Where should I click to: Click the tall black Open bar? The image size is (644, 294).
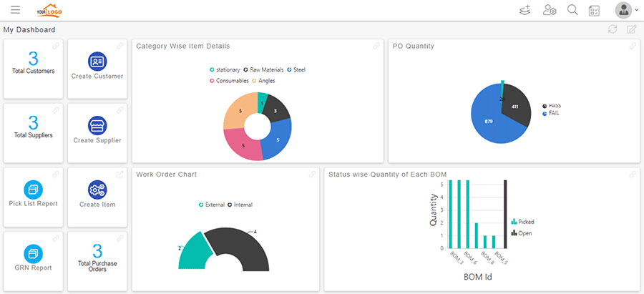click(506, 214)
